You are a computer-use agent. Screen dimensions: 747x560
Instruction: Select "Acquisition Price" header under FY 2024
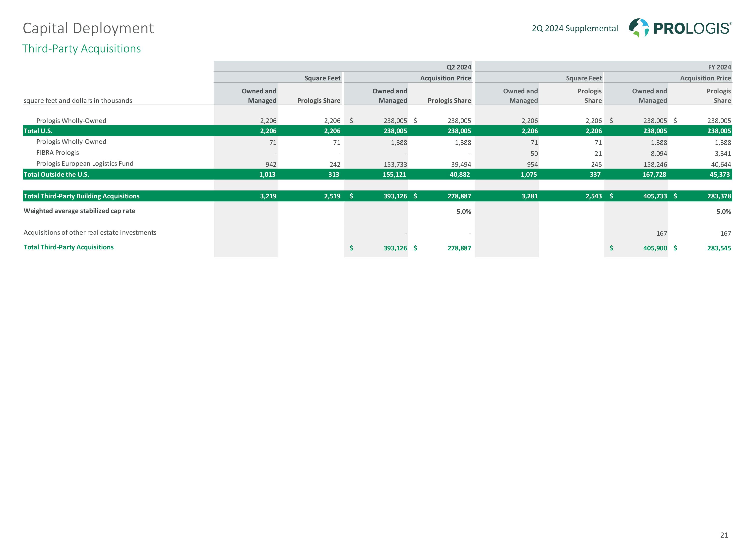(x=705, y=78)
